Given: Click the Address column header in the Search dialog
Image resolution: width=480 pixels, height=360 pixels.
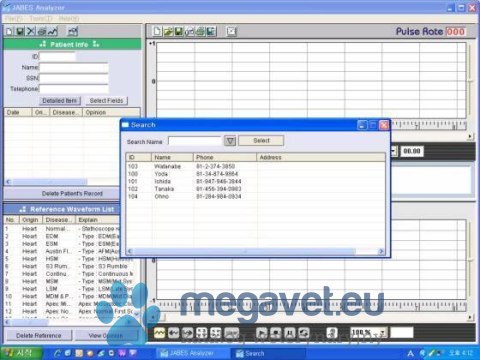Looking at the screenshot, I should tap(321, 157).
